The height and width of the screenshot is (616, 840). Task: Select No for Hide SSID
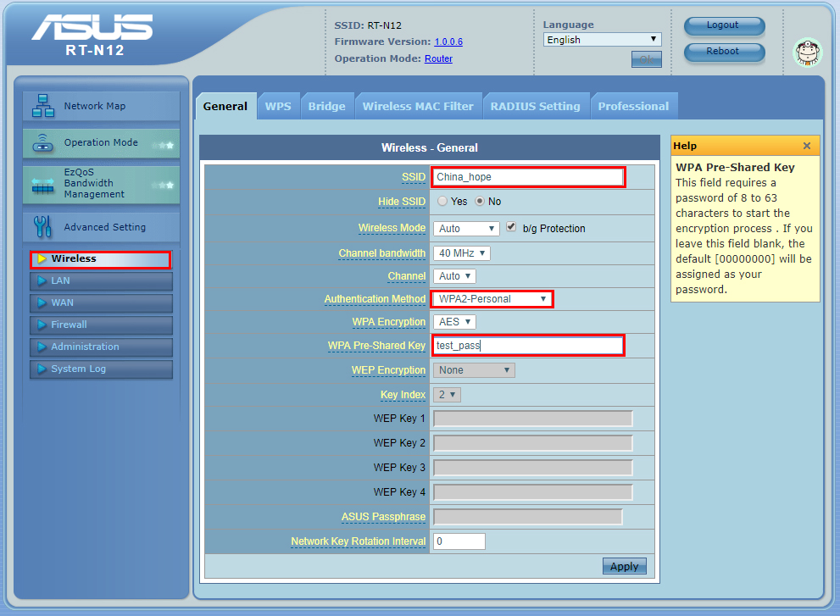480,202
